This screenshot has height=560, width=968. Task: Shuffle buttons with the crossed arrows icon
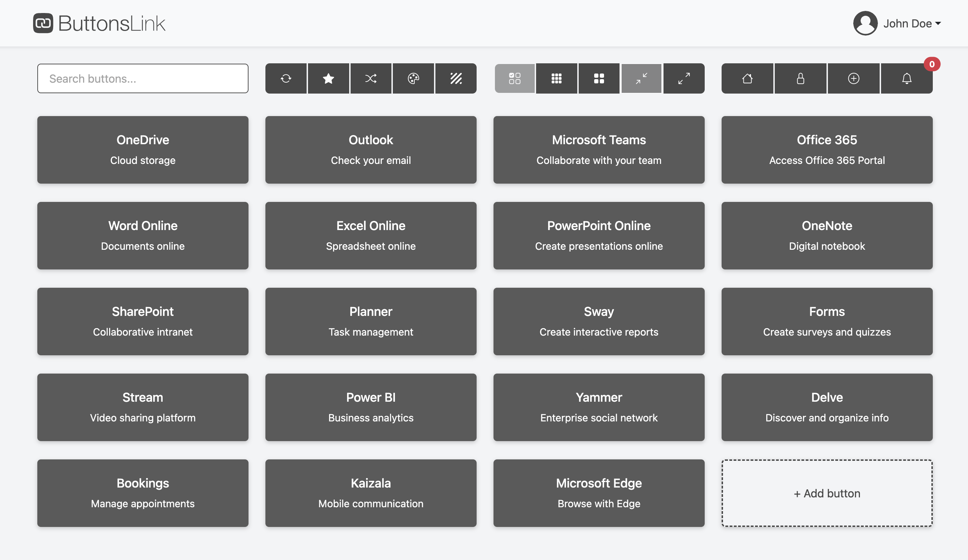pos(371,78)
